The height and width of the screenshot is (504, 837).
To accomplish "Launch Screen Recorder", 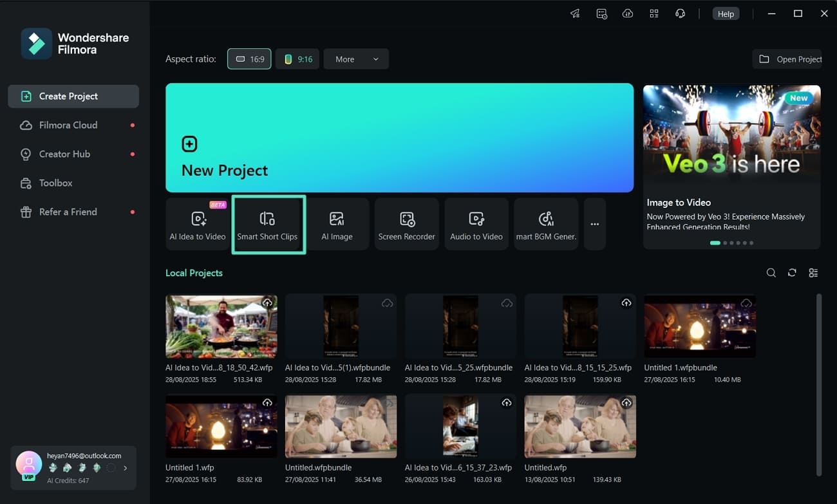I will (406, 224).
